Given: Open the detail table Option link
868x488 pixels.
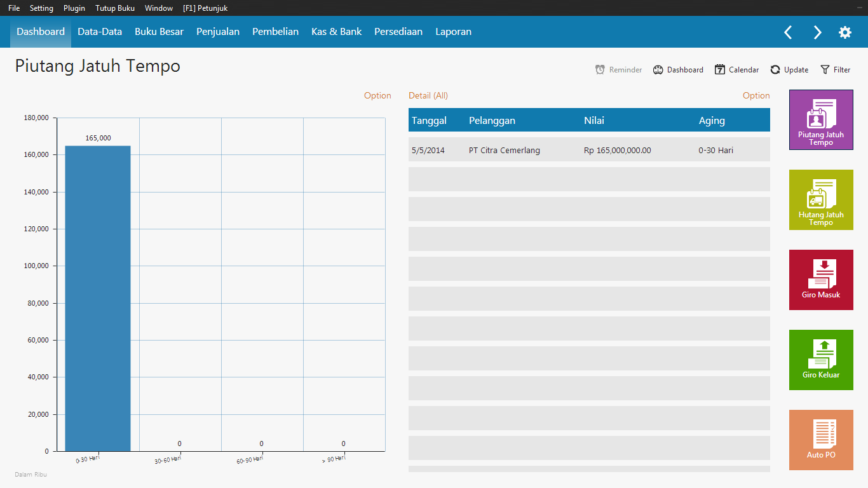Looking at the screenshot, I should click(x=756, y=95).
